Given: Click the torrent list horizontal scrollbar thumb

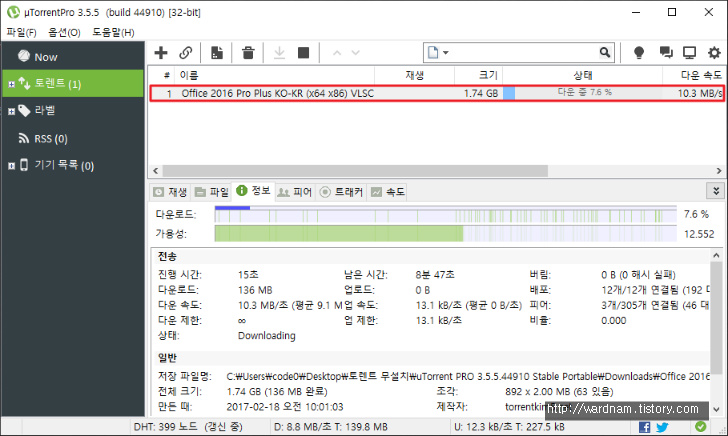Looking at the screenshot, I should pyautogui.click(x=355, y=171).
